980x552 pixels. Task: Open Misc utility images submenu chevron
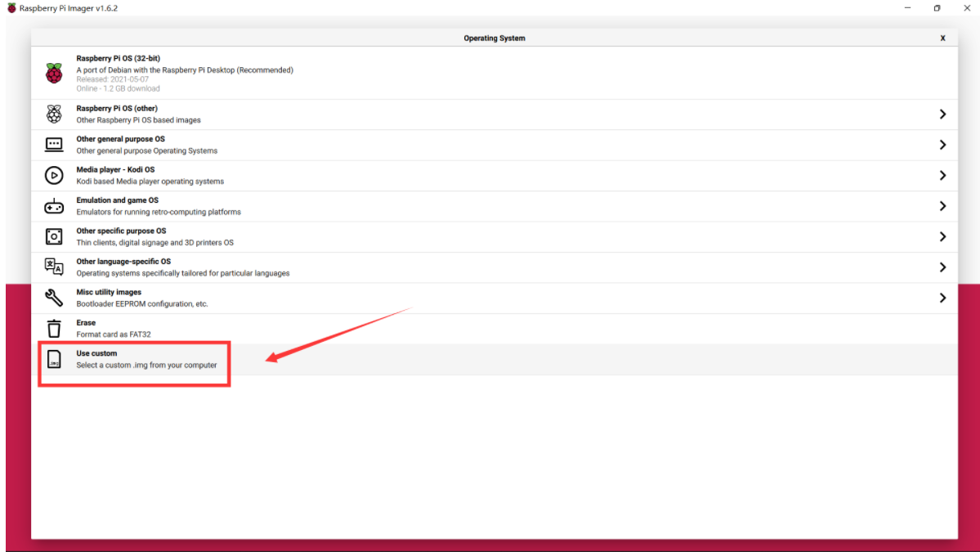(x=942, y=298)
